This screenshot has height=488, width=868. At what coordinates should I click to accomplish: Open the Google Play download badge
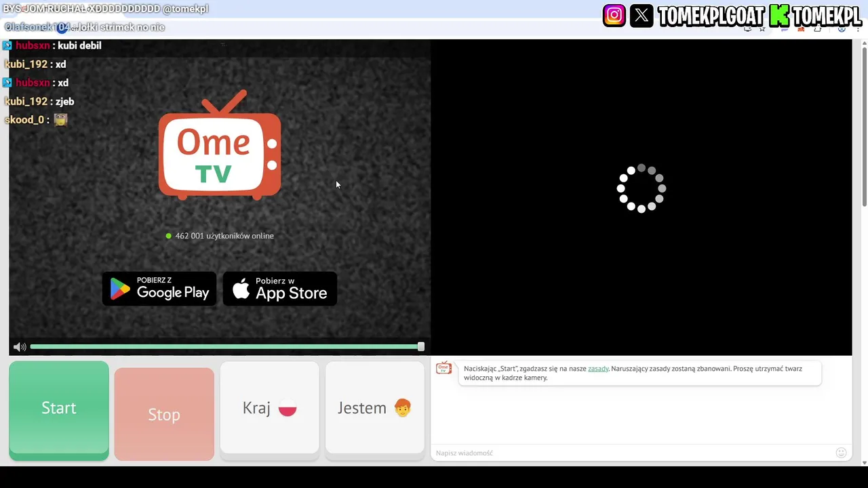[159, 289]
